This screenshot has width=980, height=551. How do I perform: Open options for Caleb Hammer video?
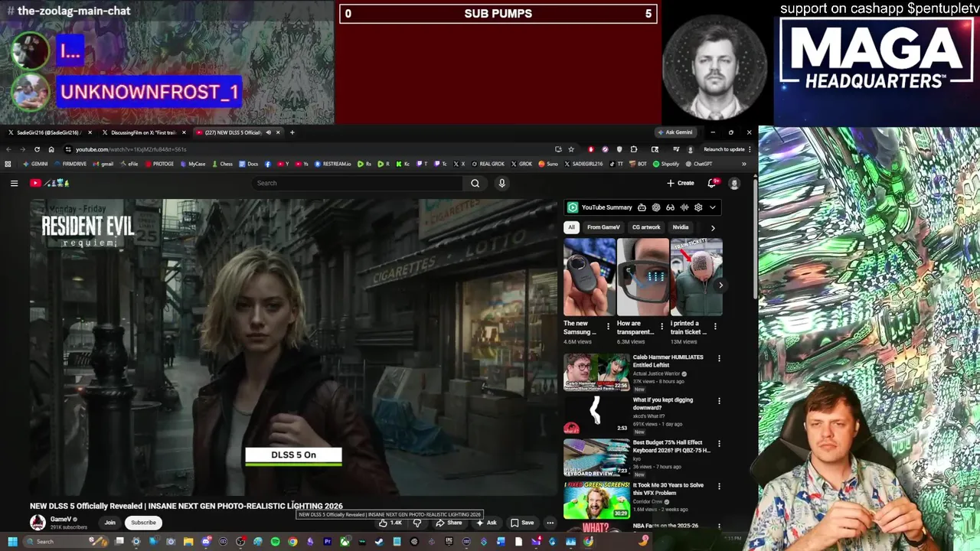tap(719, 358)
